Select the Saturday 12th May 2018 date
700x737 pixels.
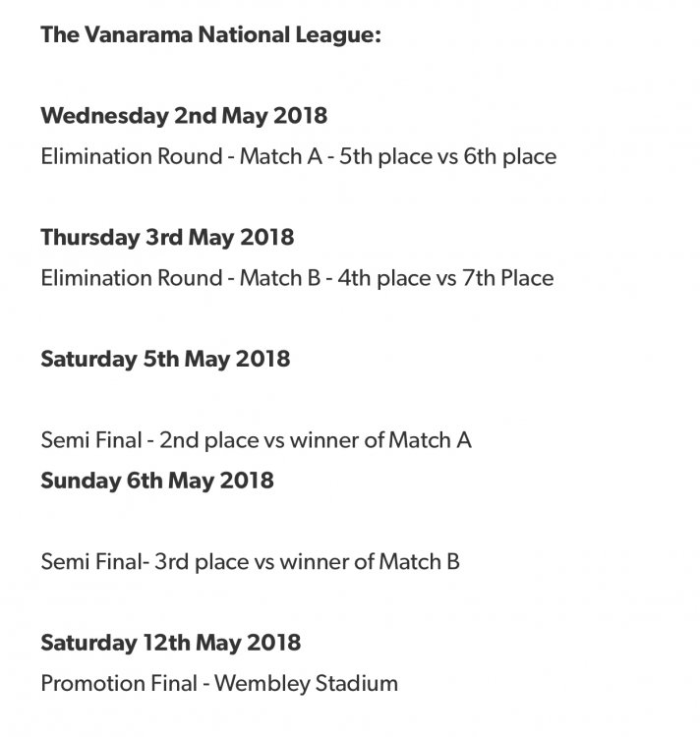click(171, 643)
